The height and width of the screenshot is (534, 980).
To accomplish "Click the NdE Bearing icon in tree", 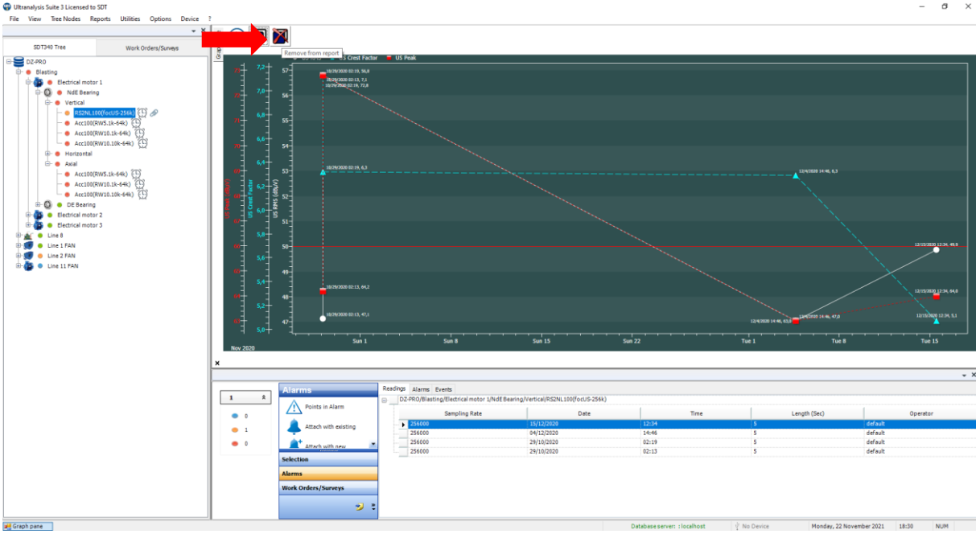I will click(47, 92).
